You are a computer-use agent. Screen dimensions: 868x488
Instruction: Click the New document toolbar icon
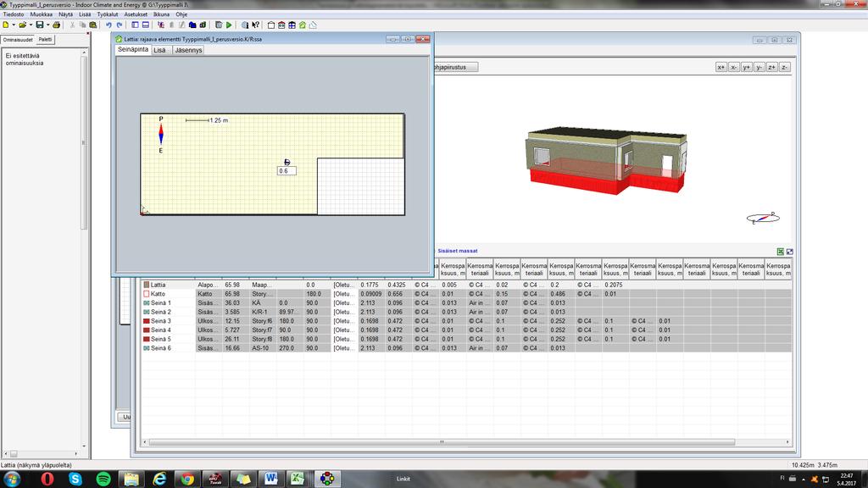click(x=6, y=25)
